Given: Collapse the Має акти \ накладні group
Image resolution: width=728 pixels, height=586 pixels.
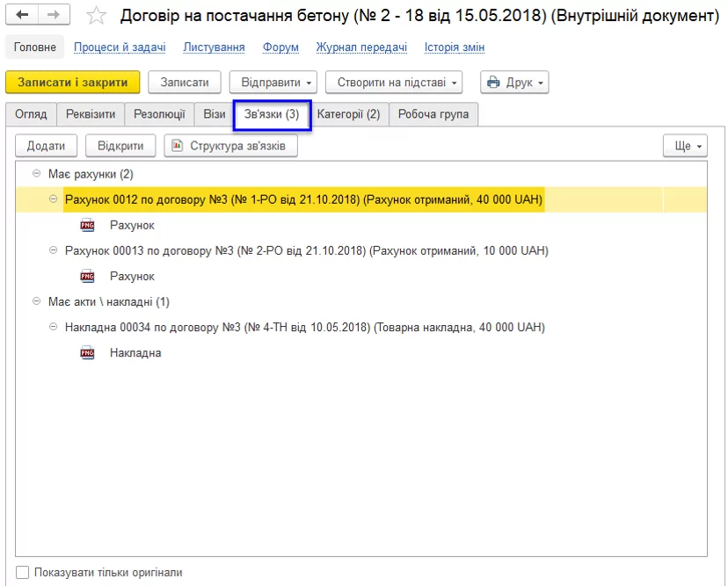Looking at the screenshot, I should click(x=36, y=301).
